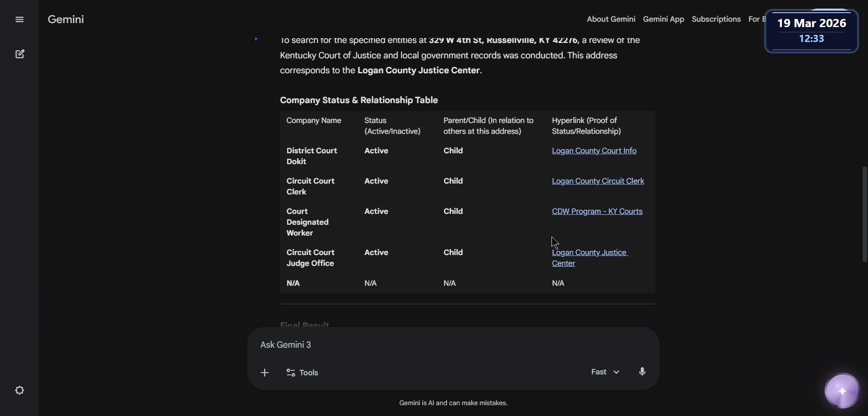Follow the Logan County Circuit Clerk link
Viewport: 868px width, 416px height.
598,181
